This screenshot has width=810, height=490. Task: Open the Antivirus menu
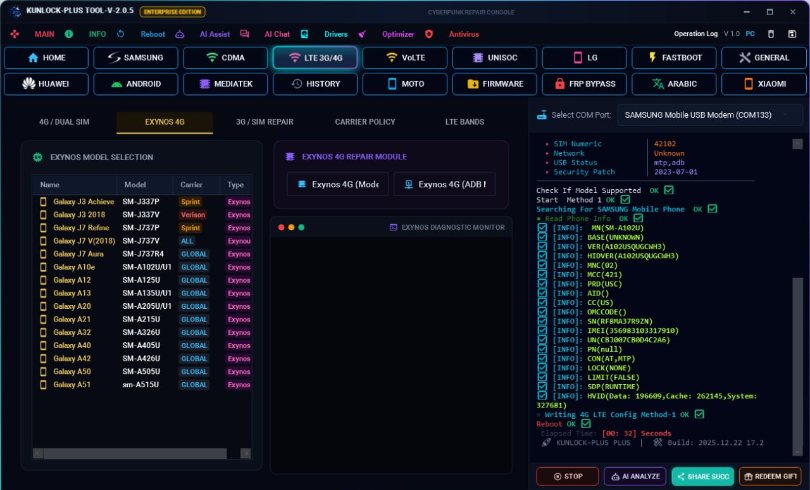(x=464, y=34)
